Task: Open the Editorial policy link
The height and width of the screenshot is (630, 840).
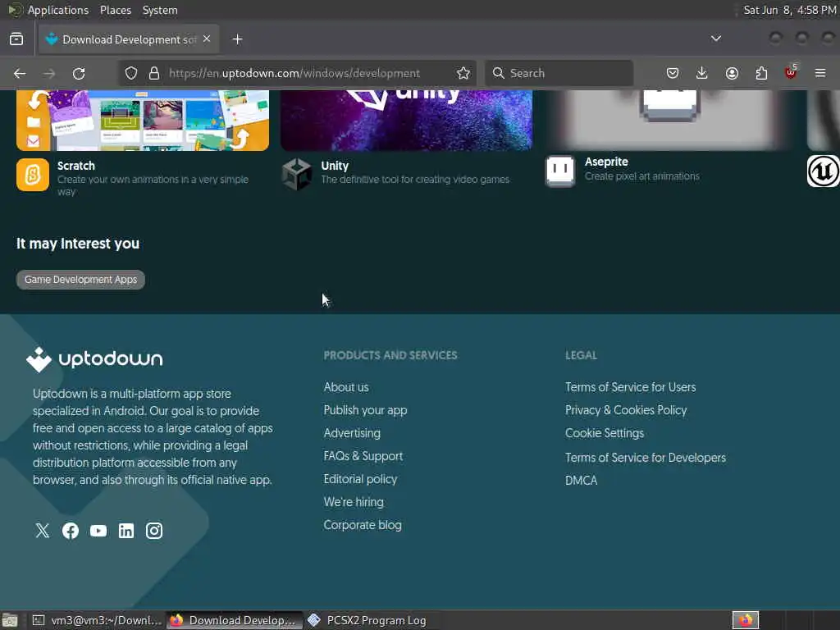Action: (361, 479)
